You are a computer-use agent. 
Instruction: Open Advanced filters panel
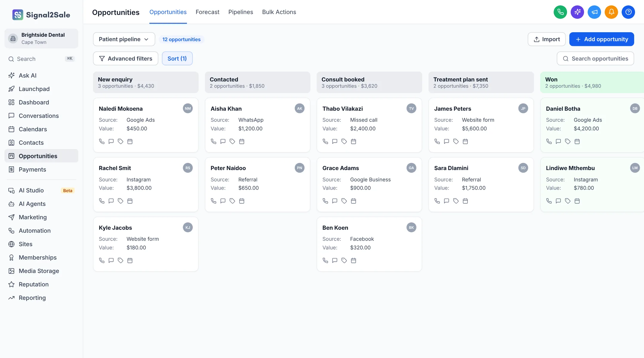pyautogui.click(x=126, y=58)
